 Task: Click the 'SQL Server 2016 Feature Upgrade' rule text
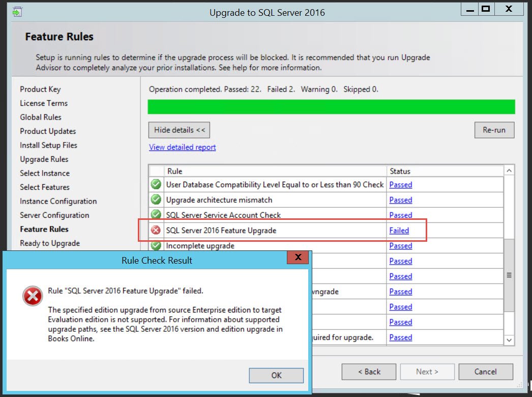click(221, 230)
